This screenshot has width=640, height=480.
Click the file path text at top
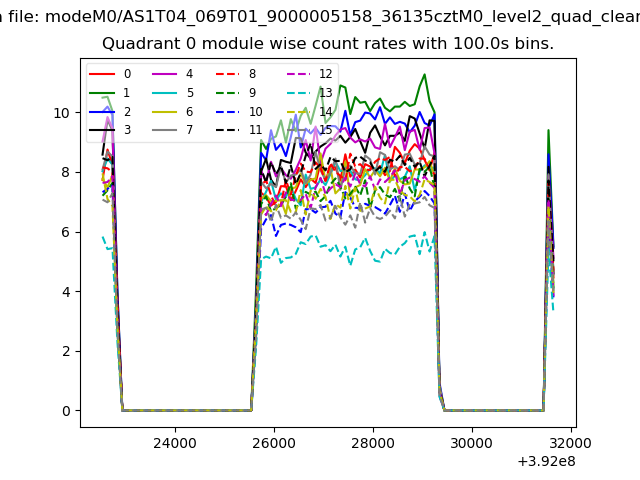320,16
